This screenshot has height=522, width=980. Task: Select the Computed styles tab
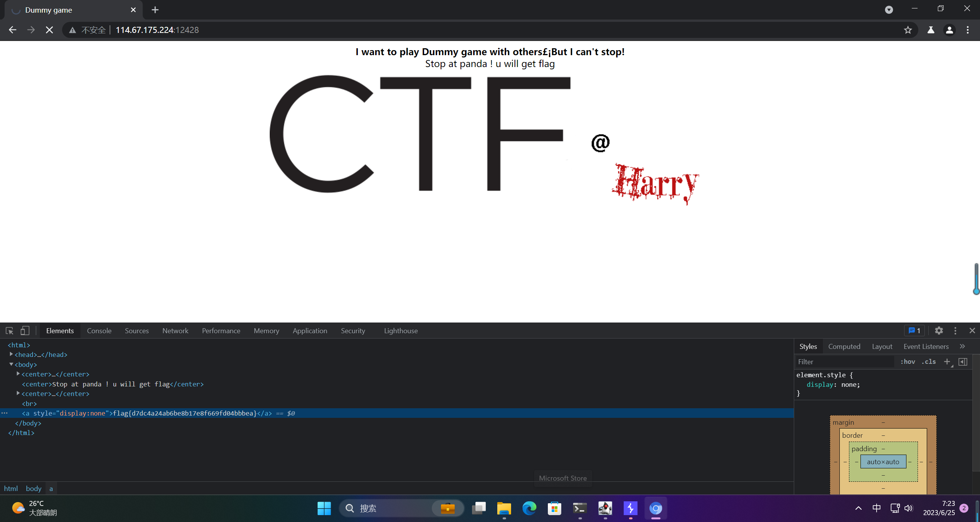pyautogui.click(x=844, y=346)
